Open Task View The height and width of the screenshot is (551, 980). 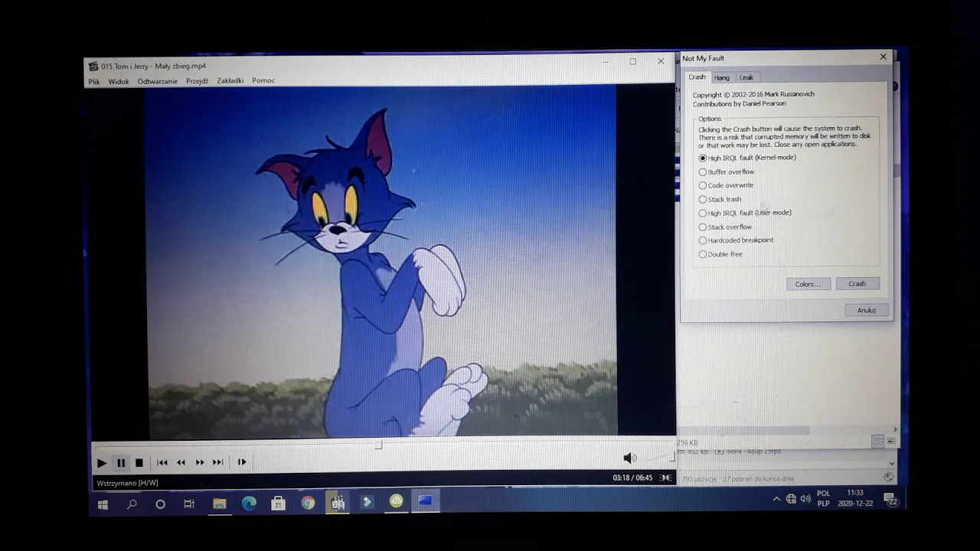[x=189, y=504]
